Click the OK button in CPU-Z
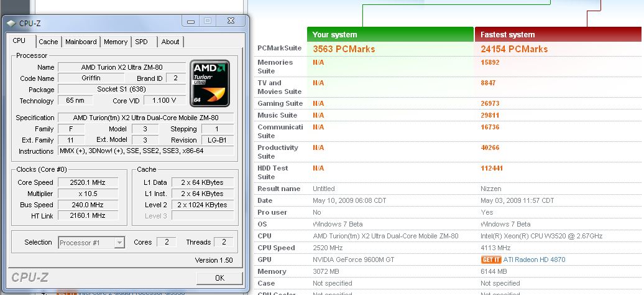644x295 pixels. (x=219, y=278)
